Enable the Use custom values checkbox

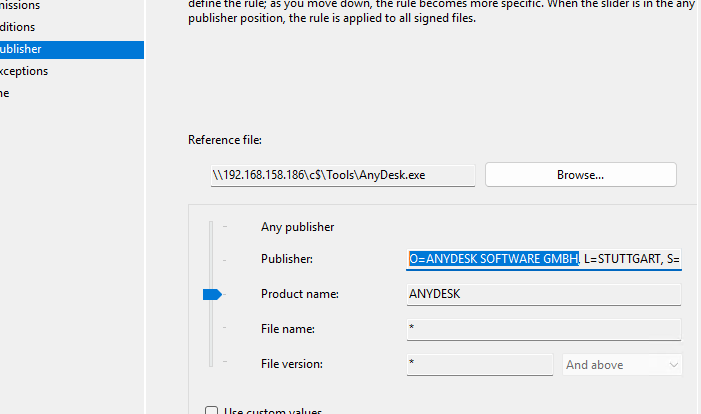point(211,411)
